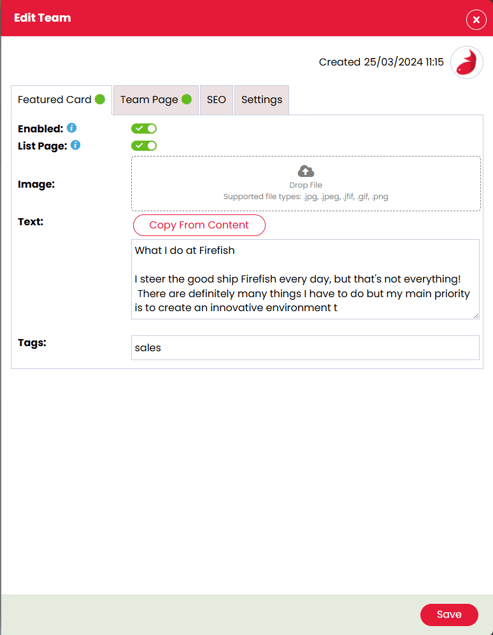Image resolution: width=493 pixels, height=635 pixels.
Task: Switch to the SEO tab
Action: pos(216,100)
